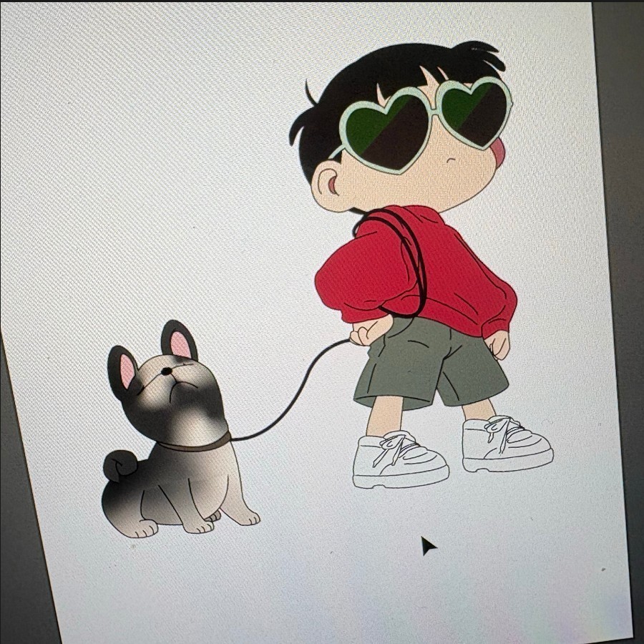Select the boy's ear
644x644 pixels.
[x=328, y=184]
